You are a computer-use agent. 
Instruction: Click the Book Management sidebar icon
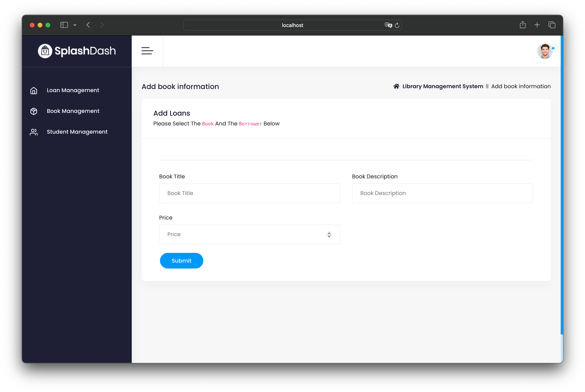[34, 111]
